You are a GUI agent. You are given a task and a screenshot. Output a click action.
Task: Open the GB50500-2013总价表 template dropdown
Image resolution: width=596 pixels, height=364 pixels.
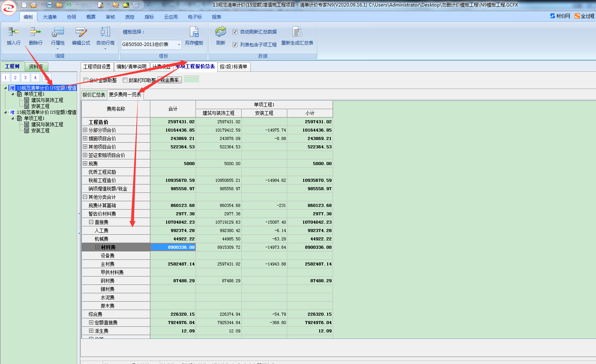tap(179, 45)
